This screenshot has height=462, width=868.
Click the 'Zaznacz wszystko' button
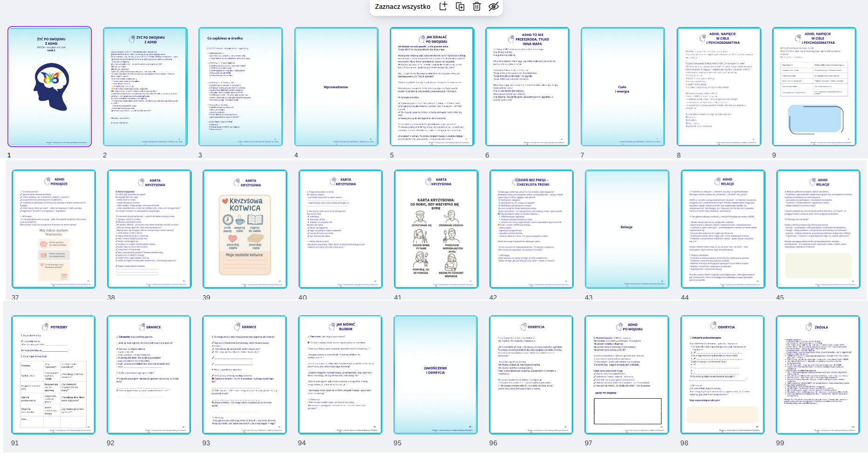coord(402,7)
